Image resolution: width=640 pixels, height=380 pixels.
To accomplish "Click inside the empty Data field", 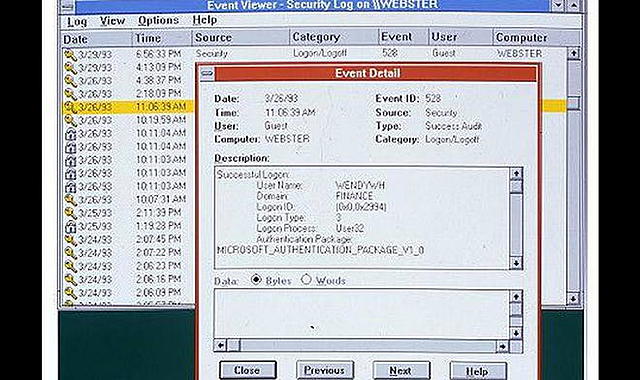I will (362, 314).
